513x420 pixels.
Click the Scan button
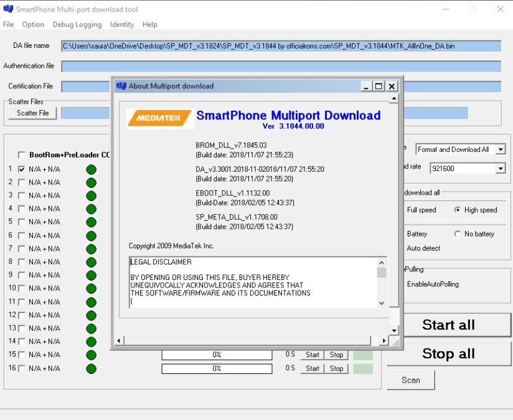tap(411, 380)
